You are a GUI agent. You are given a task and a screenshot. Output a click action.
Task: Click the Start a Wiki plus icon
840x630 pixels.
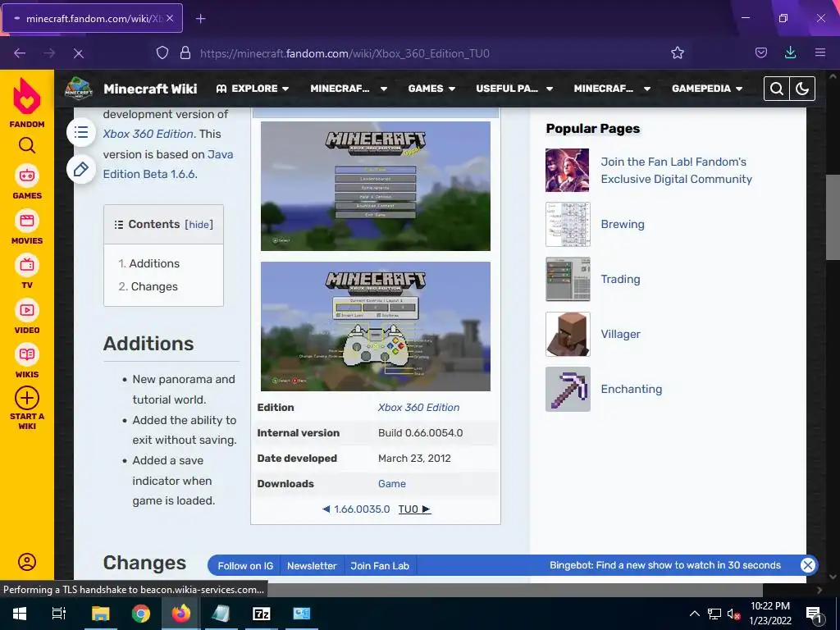[27, 399]
